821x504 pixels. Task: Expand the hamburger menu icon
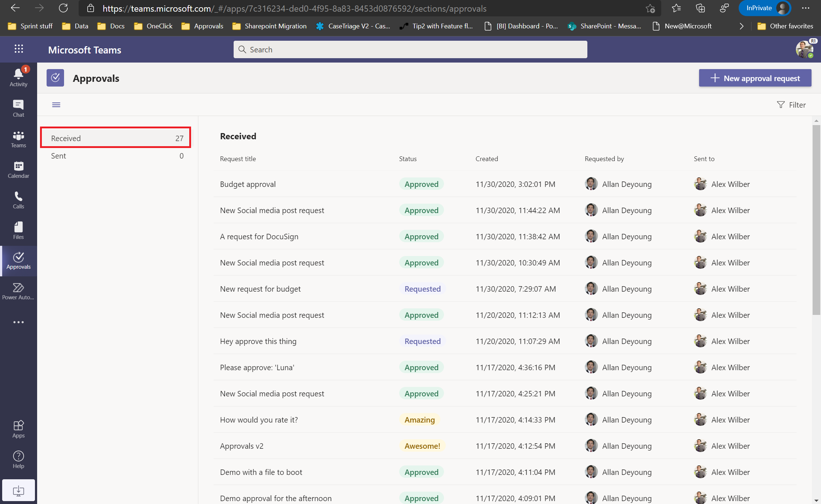(x=56, y=104)
